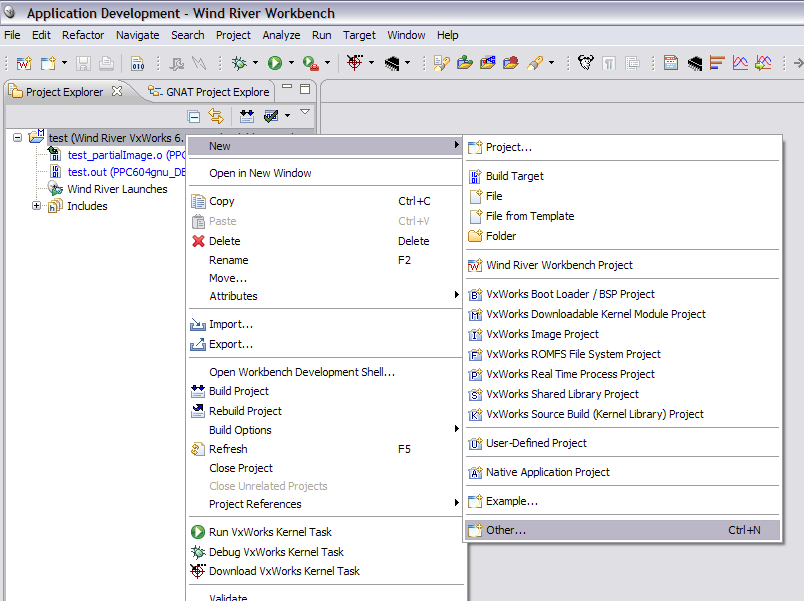The image size is (804, 601).
Task: Click the black chip toolbar icon
Action: 392,63
